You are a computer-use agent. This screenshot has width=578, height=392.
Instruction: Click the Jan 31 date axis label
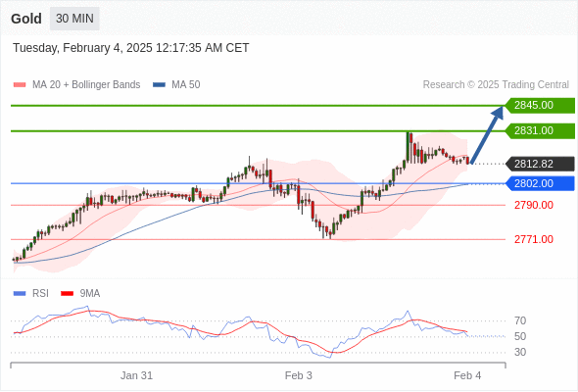pos(136,375)
